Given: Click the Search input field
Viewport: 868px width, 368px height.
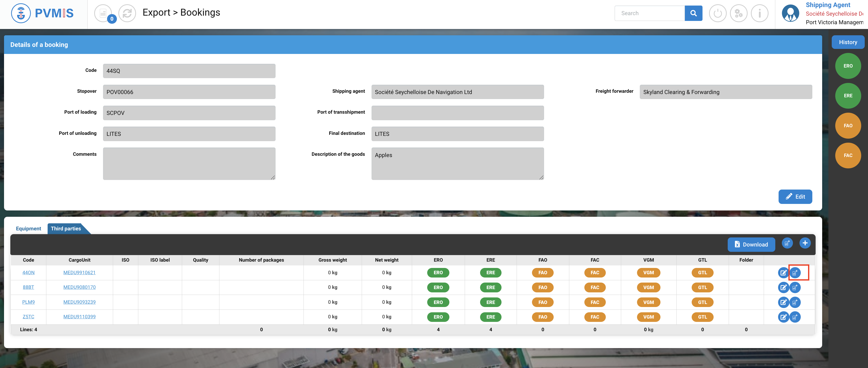Looking at the screenshot, I should coord(649,14).
